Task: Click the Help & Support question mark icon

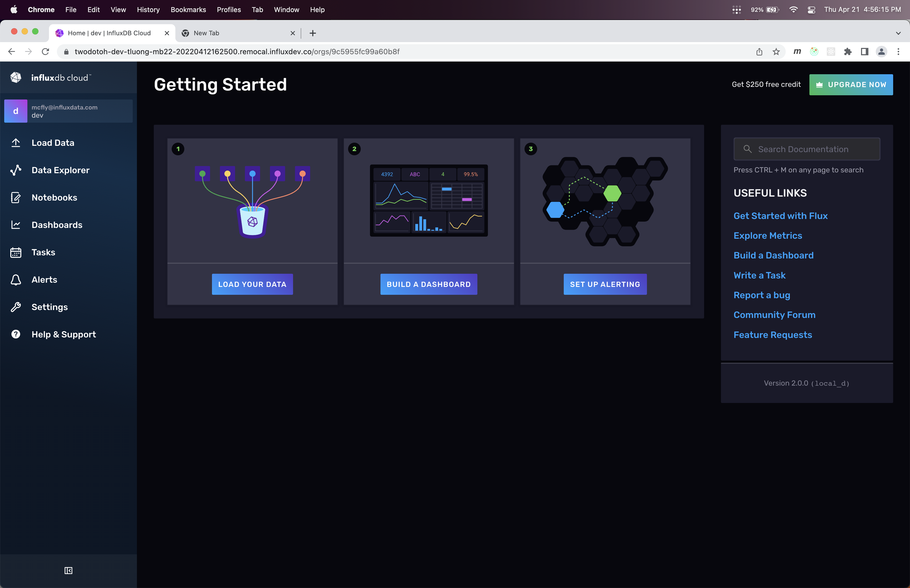Action: 16,335
